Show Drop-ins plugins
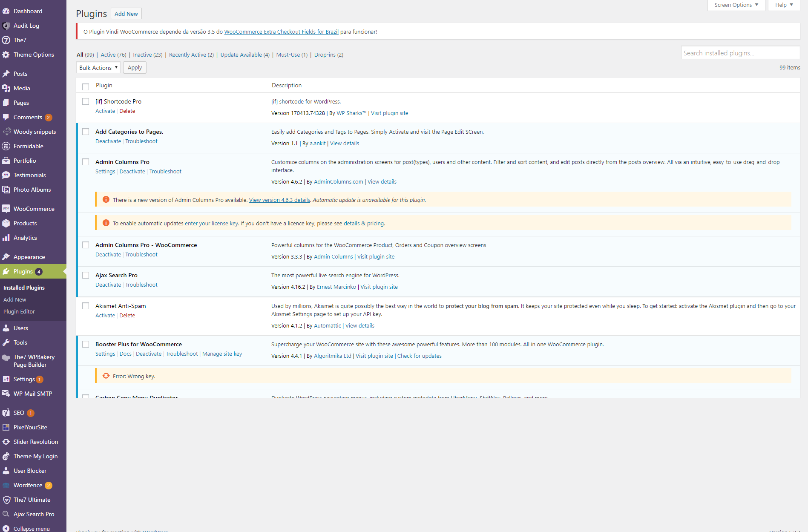The image size is (808, 532). 329,55
